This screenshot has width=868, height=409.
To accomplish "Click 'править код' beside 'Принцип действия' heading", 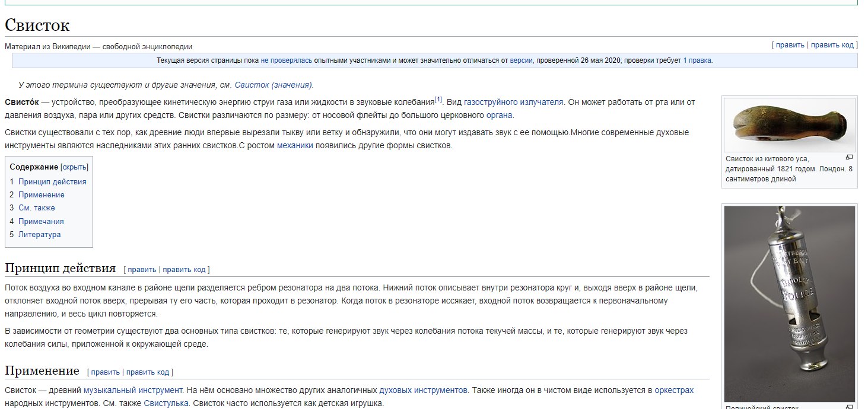I will (x=184, y=269).
